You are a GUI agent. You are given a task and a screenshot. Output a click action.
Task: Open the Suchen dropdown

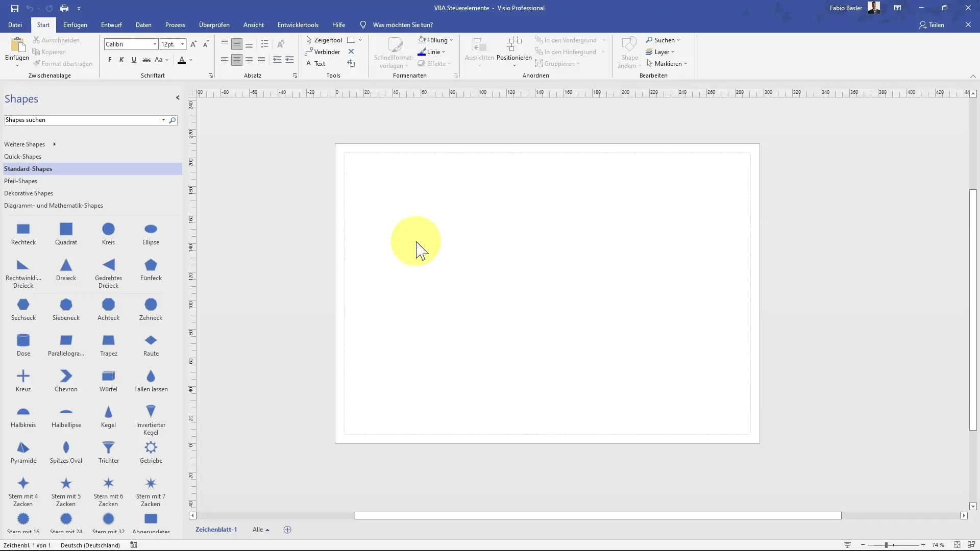tap(663, 40)
